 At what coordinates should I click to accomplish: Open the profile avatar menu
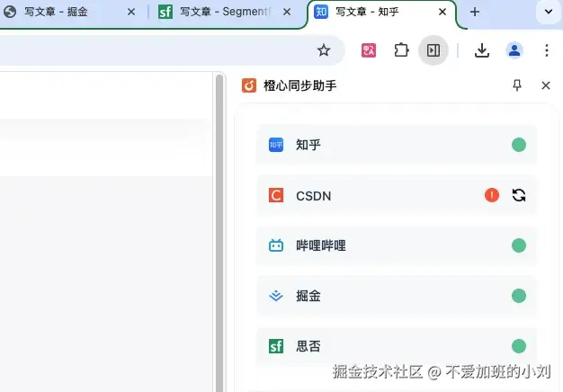coord(514,50)
